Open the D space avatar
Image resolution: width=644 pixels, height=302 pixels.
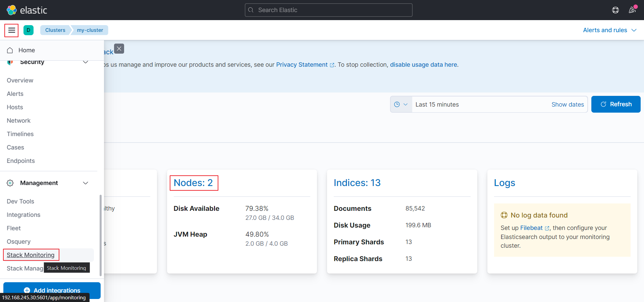pyautogui.click(x=29, y=30)
